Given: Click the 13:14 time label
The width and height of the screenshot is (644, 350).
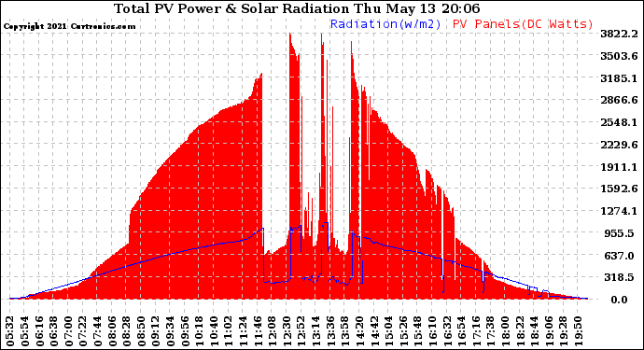Looking at the screenshot, I should tap(316, 331).
